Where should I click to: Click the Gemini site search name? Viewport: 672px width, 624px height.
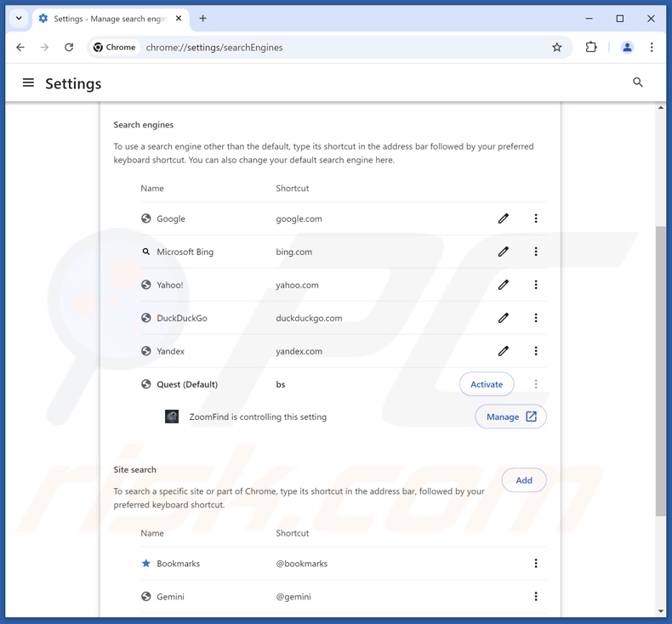click(171, 596)
